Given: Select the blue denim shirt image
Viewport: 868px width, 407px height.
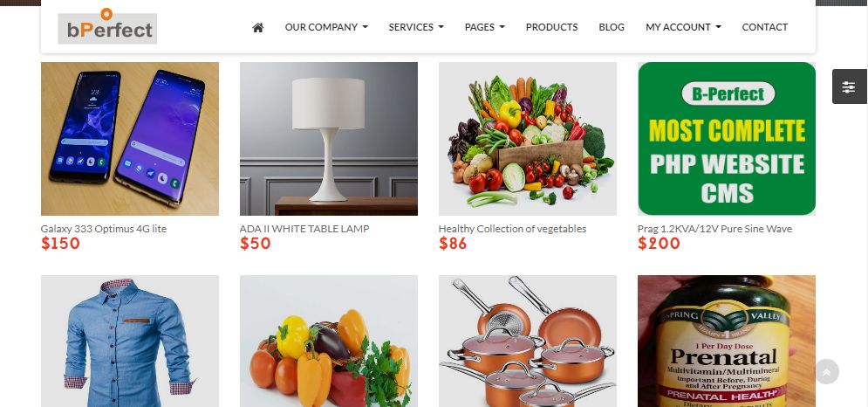Looking at the screenshot, I should [129, 341].
